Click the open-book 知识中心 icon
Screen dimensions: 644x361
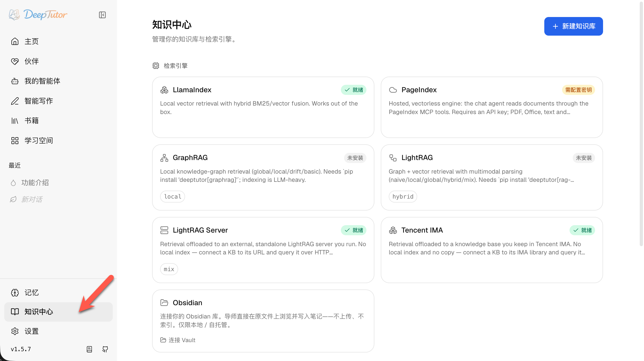(x=15, y=312)
